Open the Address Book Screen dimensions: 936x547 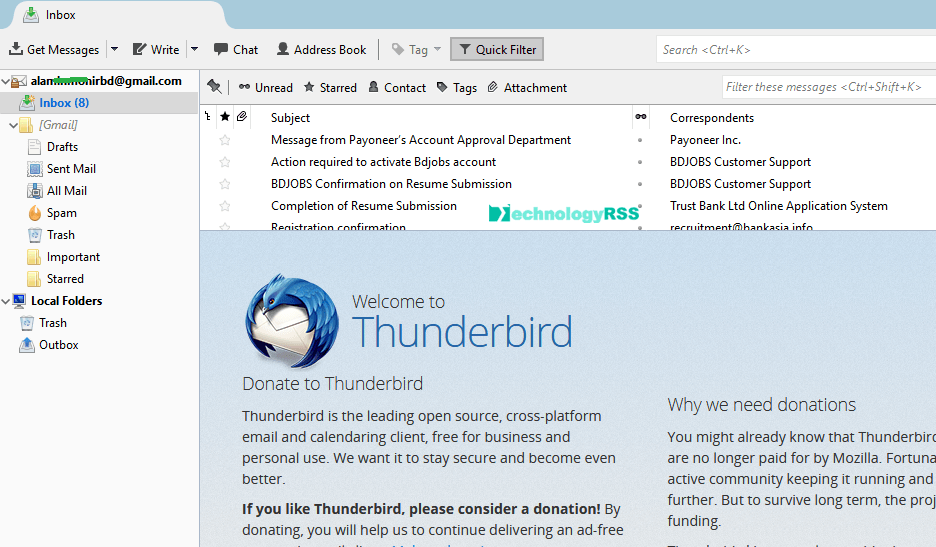coord(321,49)
